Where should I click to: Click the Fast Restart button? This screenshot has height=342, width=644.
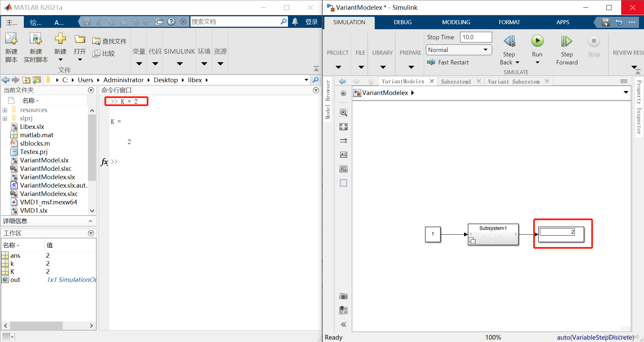point(448,62)
